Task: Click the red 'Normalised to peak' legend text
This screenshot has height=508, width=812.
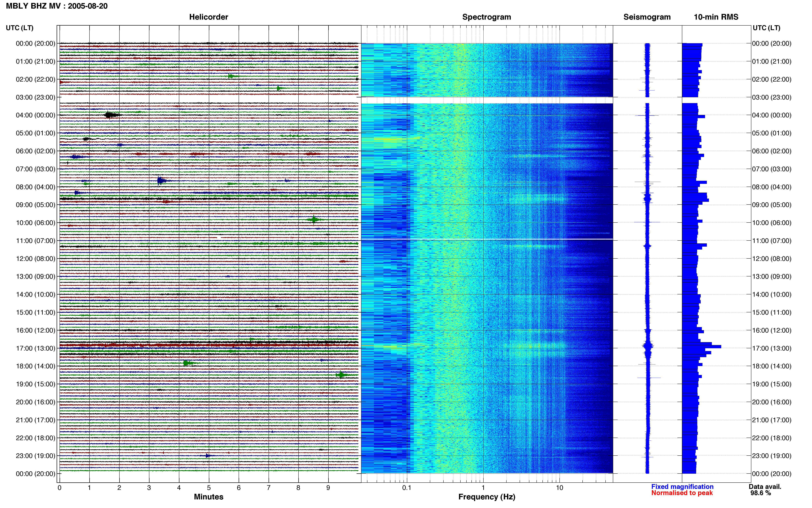Action: pos(682,493)
